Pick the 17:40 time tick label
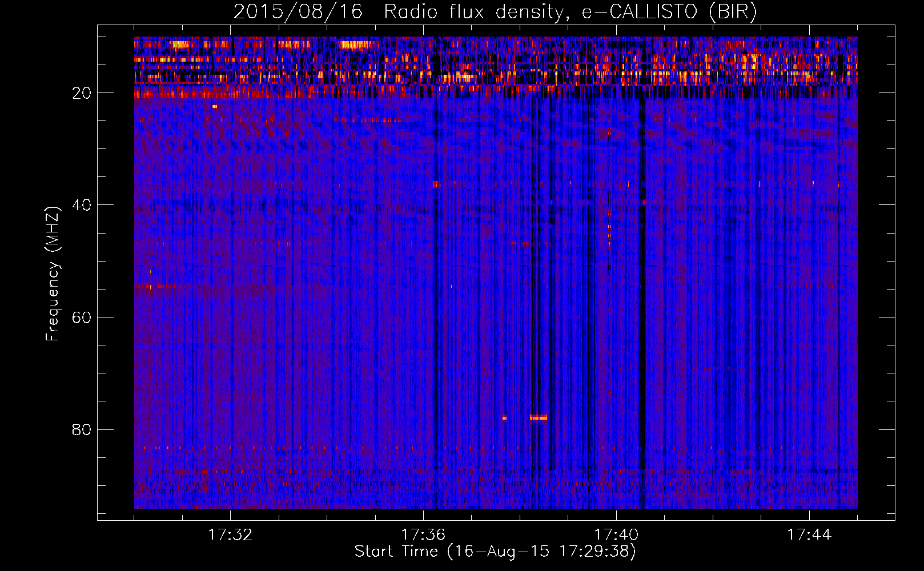 coord(616,534)
